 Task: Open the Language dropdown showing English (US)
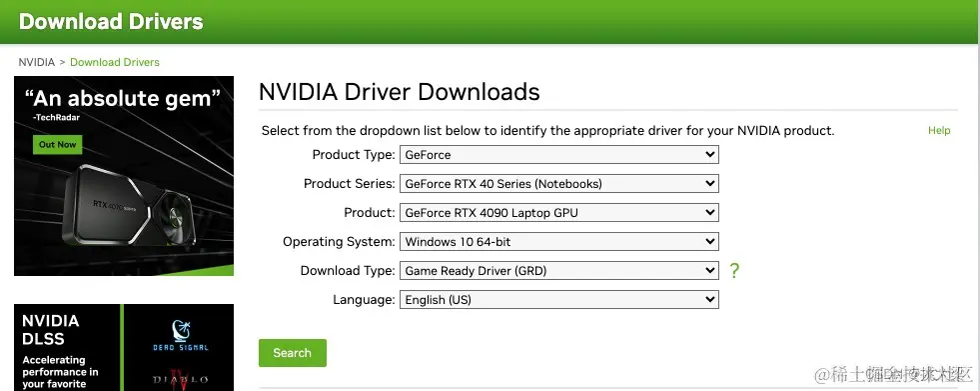[x=558, y=300]
